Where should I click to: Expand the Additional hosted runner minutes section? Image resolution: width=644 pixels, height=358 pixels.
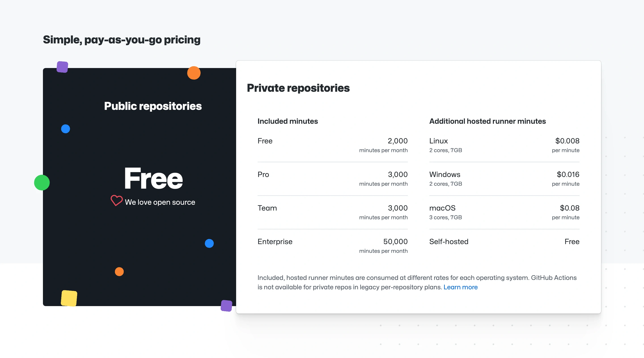pos(487,121)
